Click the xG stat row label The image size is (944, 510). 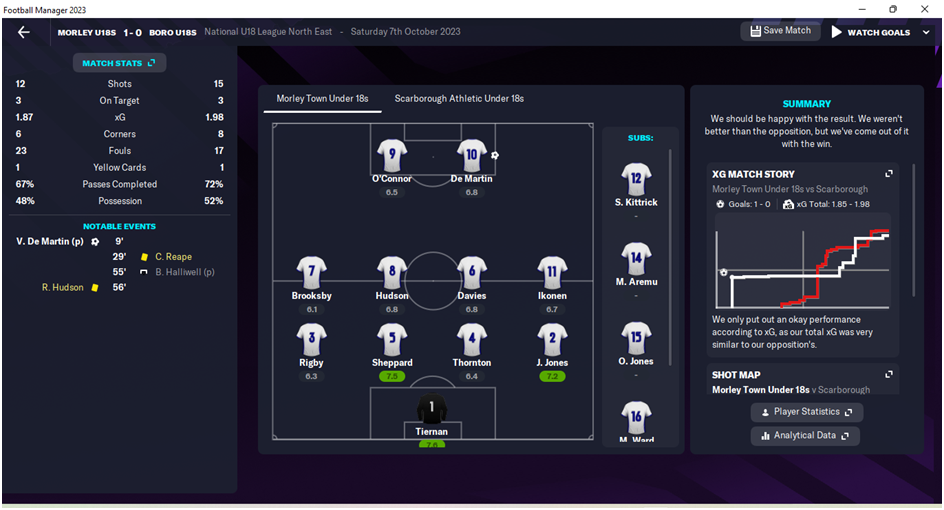click(120, 117)
